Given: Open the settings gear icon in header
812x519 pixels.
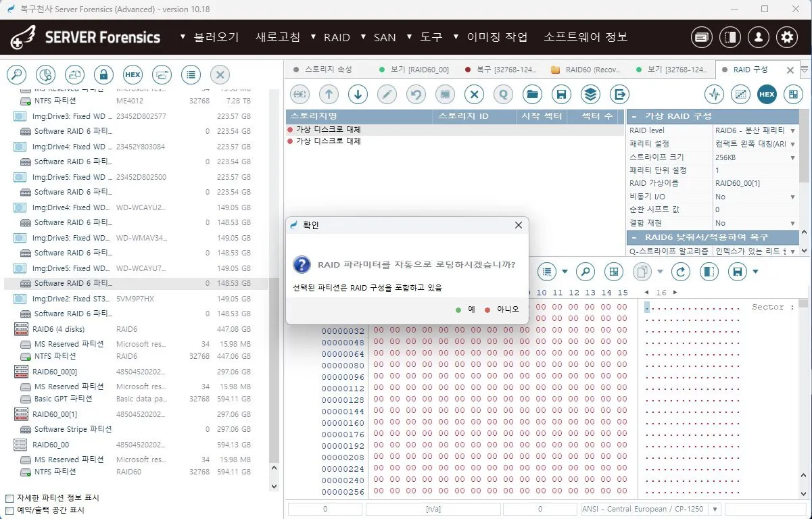Looking at the screenshot, I should tap(787, 37).
